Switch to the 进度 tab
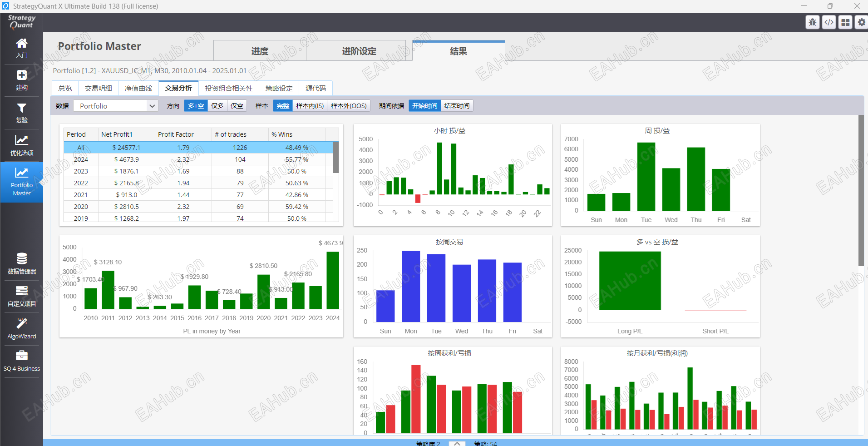The height and width of the screenshot is (446, 868). point(260,51)
